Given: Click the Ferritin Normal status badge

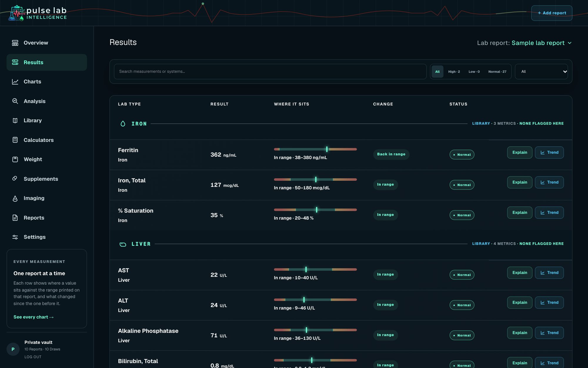Looking at the screenshot, I should (462, 155).
